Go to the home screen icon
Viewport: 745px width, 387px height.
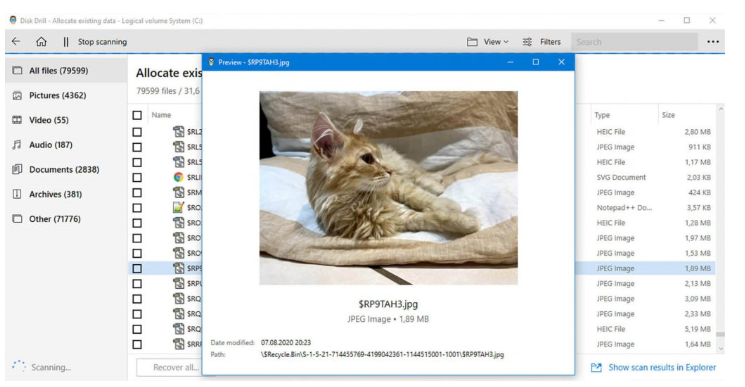41,42
